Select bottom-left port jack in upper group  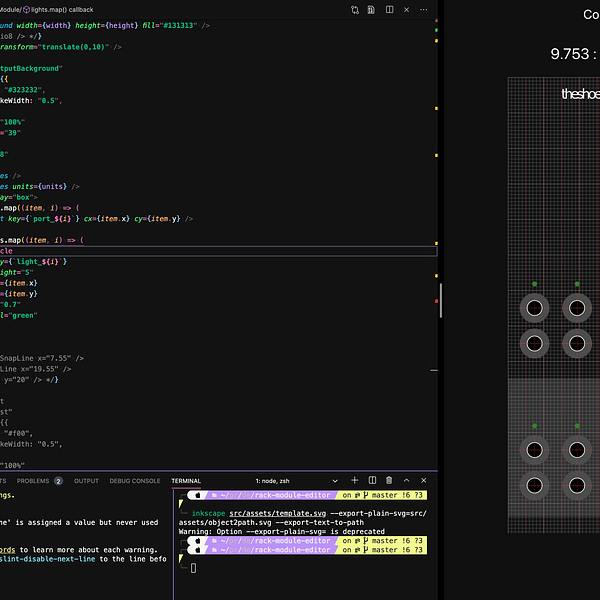pos(534,343)
